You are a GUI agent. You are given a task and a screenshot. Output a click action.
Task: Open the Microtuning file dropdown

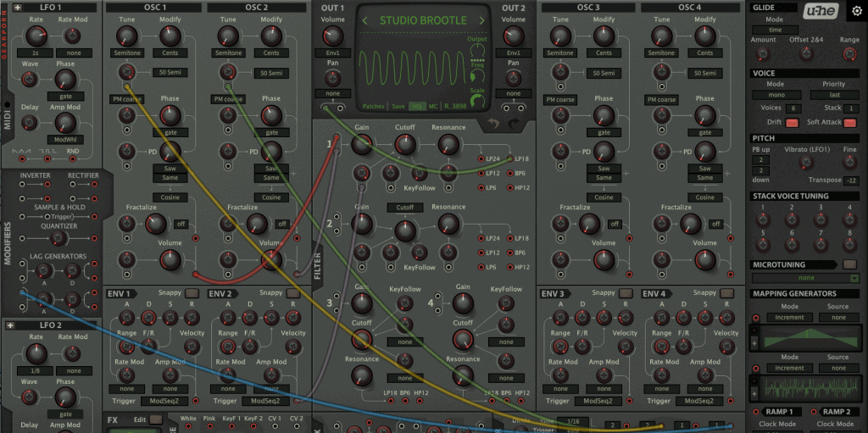point(805,278)
